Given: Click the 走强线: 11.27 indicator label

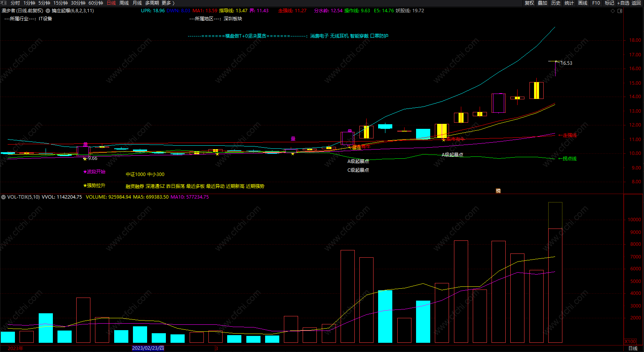Looking at the screenshot, I should pyautogui.click(x=292, y=11).
